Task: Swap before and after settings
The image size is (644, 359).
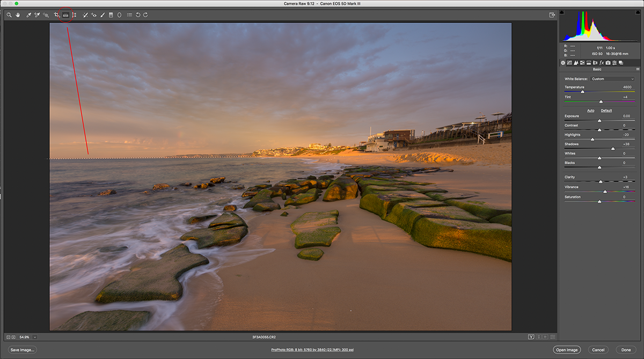Action: point(538,337)
